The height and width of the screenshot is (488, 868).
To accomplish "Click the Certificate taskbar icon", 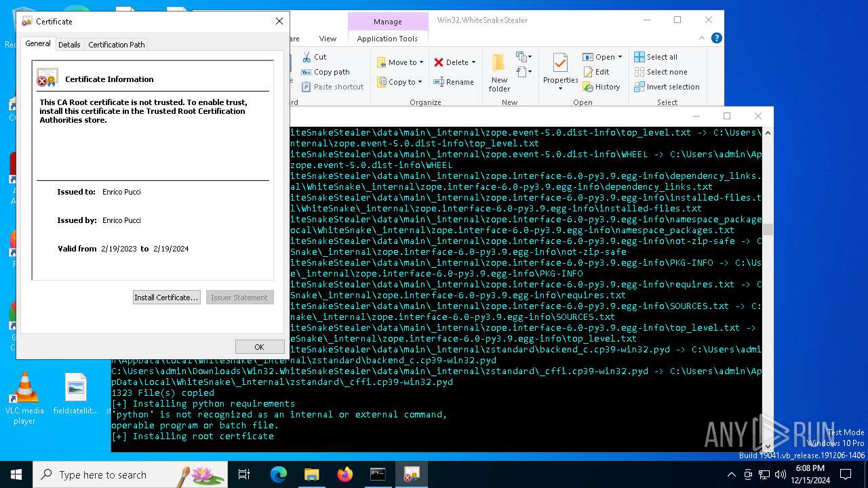I will pos(411,474).
